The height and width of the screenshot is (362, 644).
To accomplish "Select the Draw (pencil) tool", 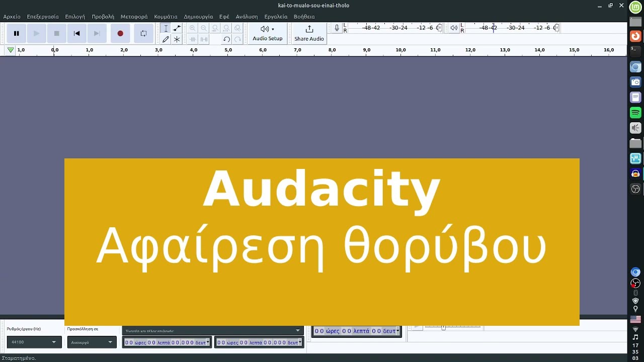I will click(x=166, y=39).
